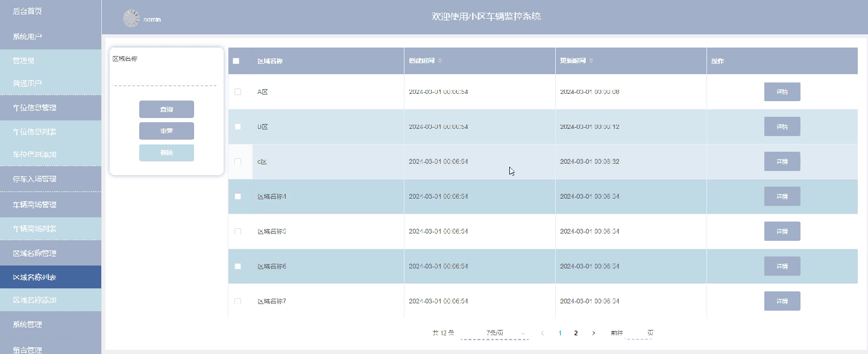
Task: Go to previous page arrow
Action: click(x=542, y=333)
